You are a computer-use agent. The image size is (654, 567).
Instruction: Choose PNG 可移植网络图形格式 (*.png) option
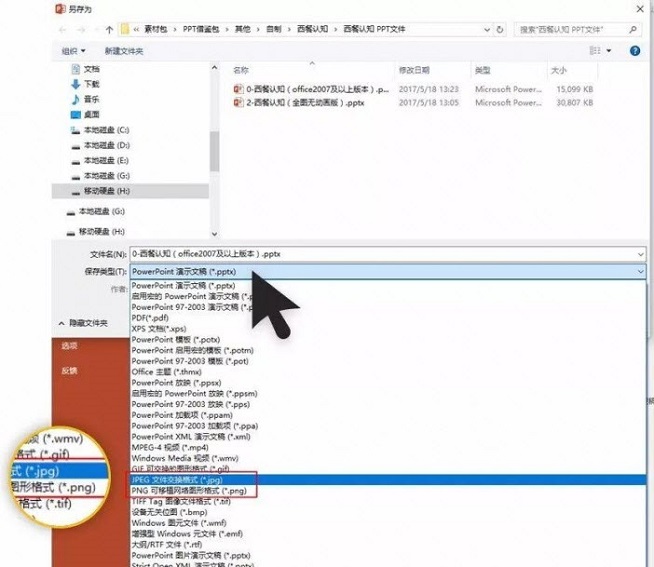[189, 491]
